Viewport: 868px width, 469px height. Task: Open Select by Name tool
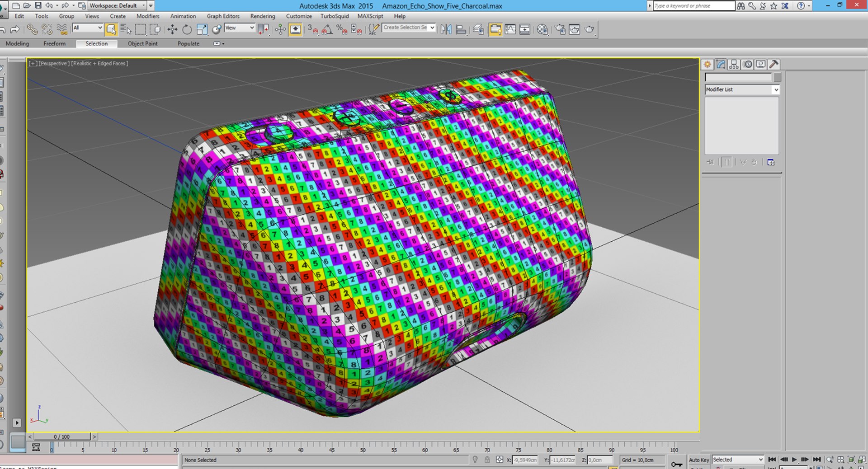(126, 29)
